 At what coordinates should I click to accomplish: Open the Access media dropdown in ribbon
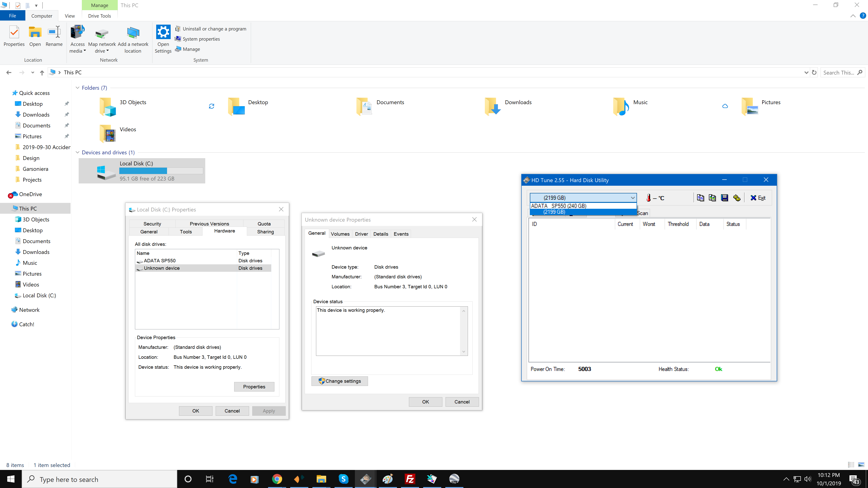78,39
